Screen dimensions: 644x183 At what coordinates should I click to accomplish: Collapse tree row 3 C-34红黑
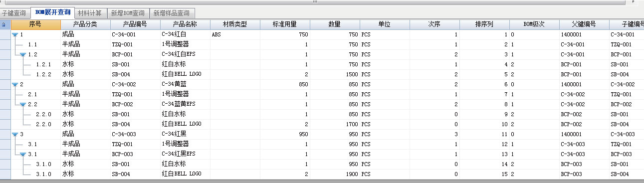(14, 135)
